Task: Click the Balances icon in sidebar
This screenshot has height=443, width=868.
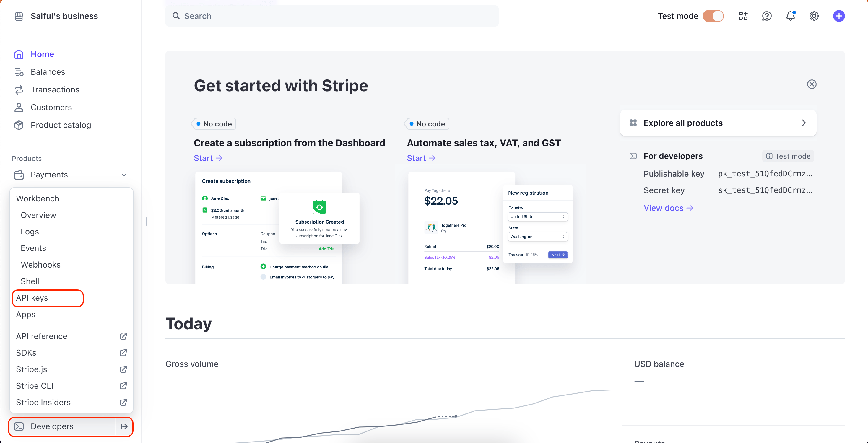Action: pos(19,72)
